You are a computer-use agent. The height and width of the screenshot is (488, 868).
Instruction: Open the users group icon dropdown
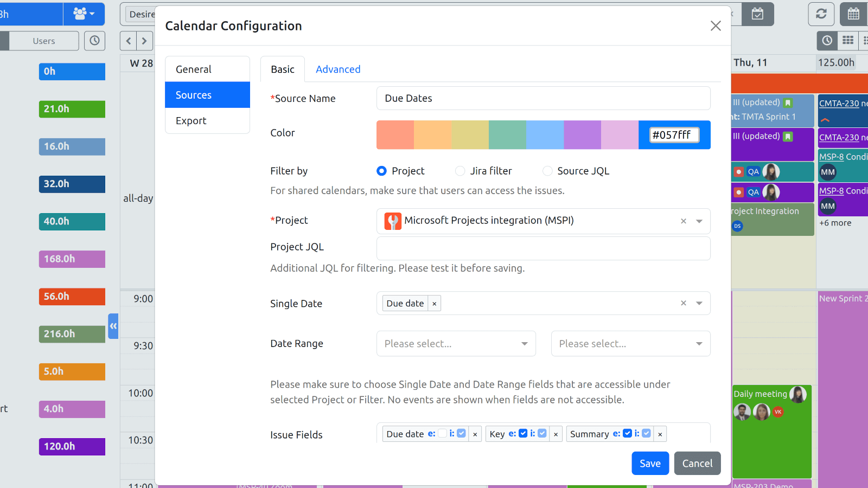click(84, 14)
